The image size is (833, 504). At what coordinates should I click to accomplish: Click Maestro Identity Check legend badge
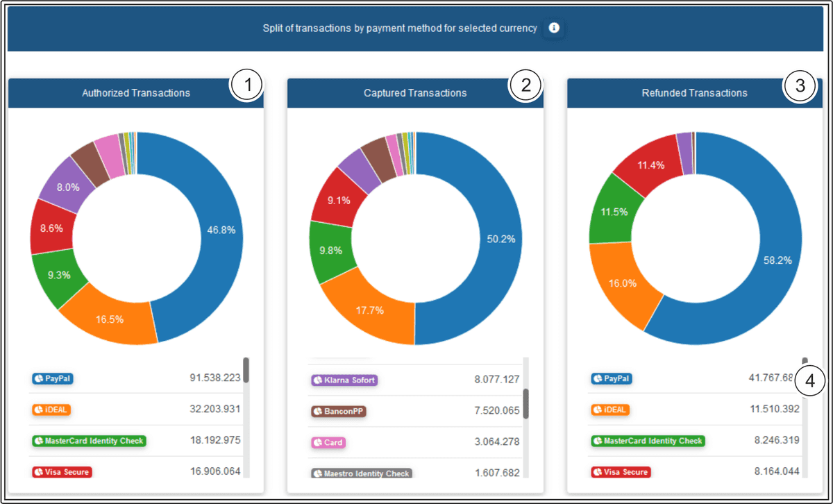click(x=361, y=473)
